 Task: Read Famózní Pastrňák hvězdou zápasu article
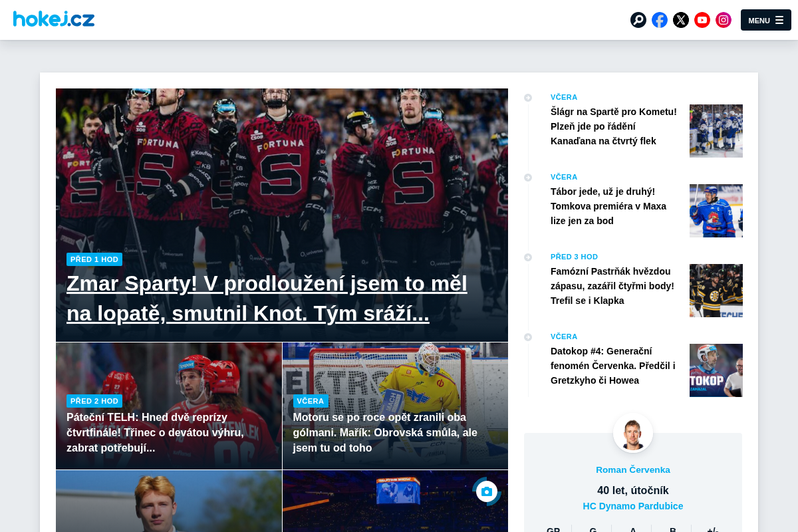coord(612,286)
